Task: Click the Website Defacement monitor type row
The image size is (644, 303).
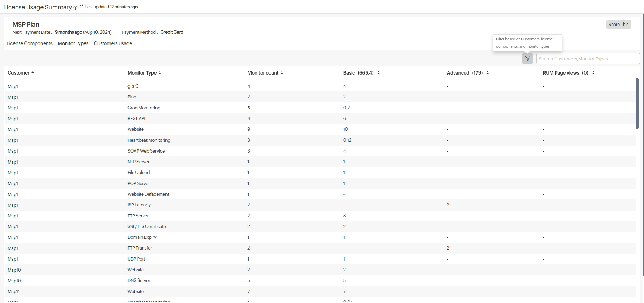Action: (148, 194)
